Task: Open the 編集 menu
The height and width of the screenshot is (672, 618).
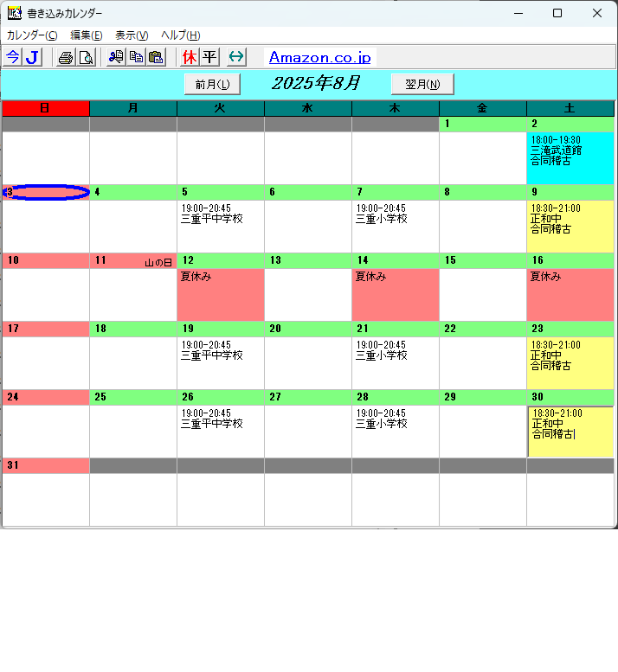Action: (x=86, y=35)
